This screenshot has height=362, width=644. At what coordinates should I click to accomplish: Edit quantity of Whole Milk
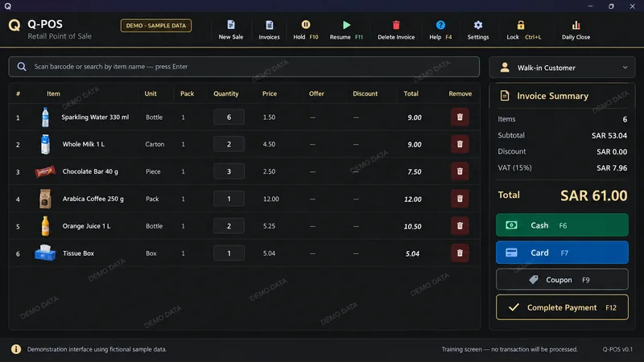tap(229, 144)
